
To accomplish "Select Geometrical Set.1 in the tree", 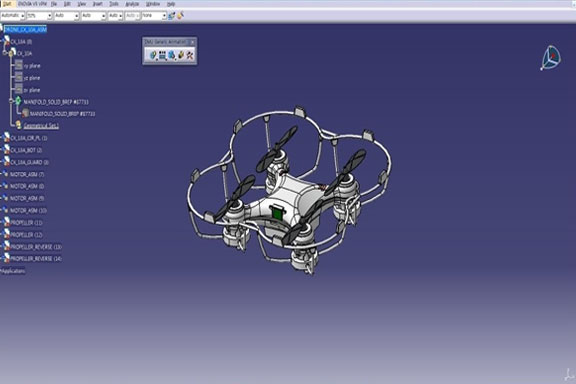I will pos(41,126).
